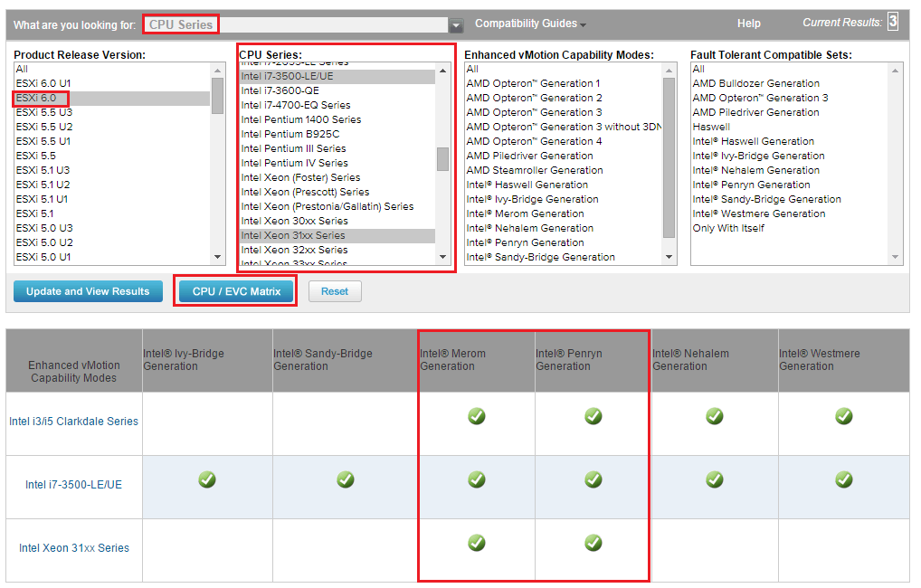Click checkmark for i7-3500-LE/UE under Ivy-Bridge
The height and width of the screenshot is (588, 921).
[207, 479]
